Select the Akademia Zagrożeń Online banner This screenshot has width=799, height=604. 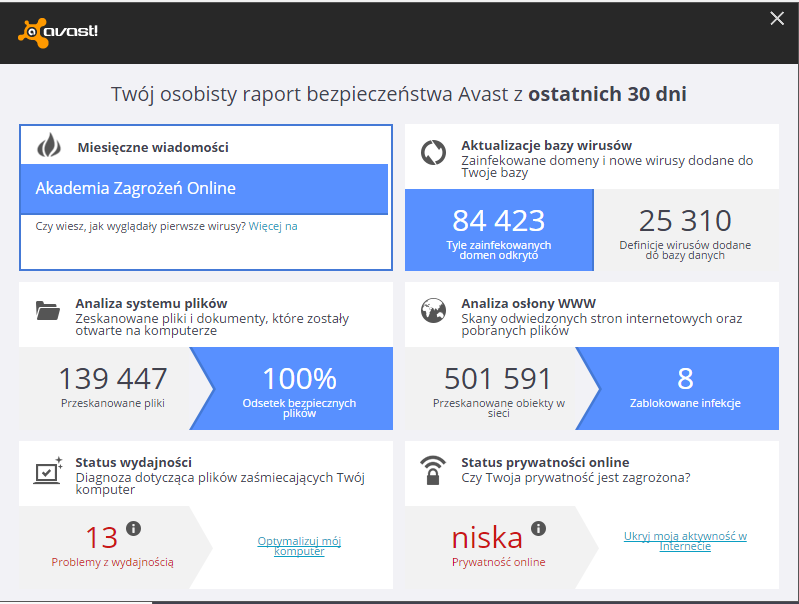pyautogui.click(x=204, y=189)
